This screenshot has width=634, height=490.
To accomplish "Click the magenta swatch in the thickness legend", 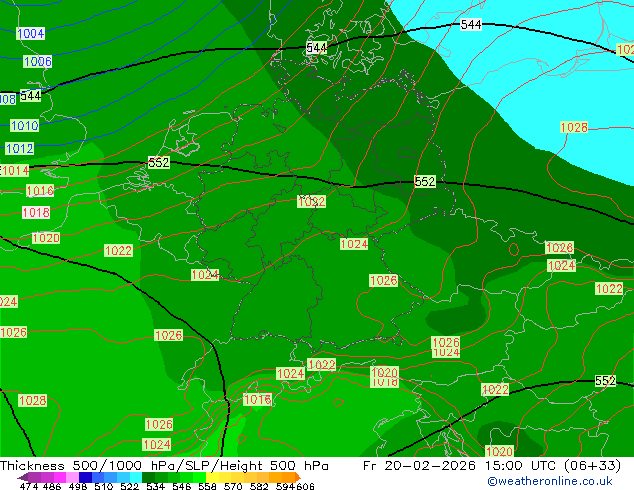I will coord(60,477).
